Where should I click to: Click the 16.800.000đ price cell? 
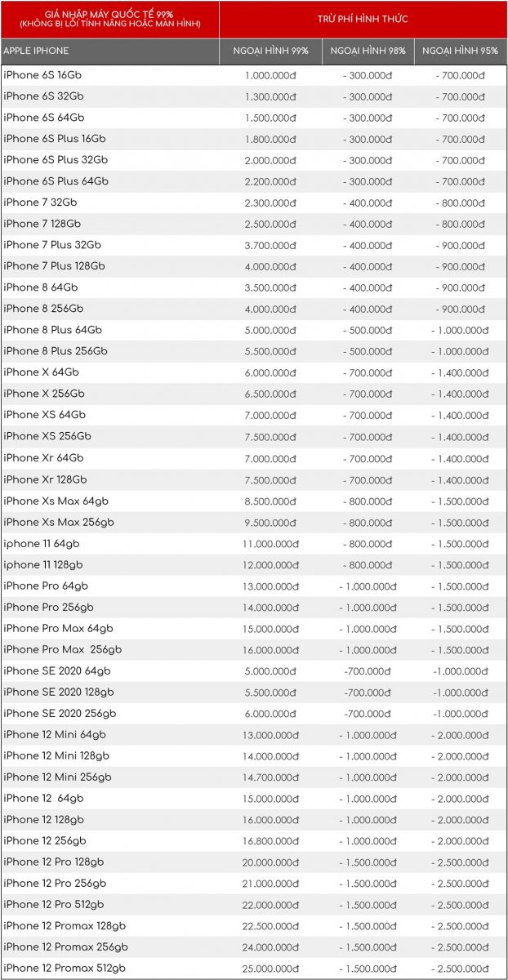(270, 841)
